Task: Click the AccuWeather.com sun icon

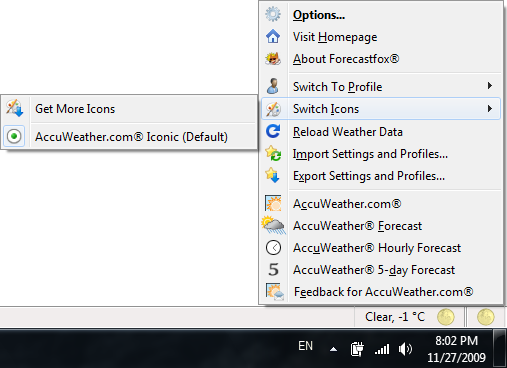Action: click(x=273, y=203)
